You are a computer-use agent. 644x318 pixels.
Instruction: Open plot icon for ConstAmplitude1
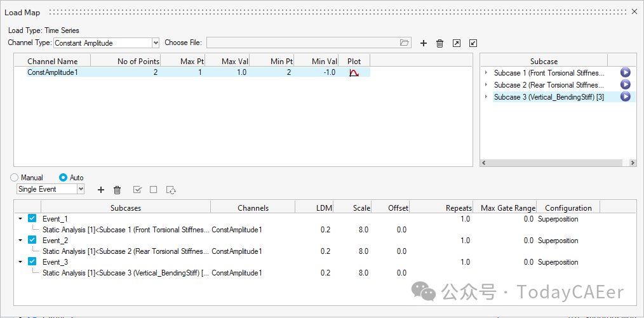click(x=354, y=72)
